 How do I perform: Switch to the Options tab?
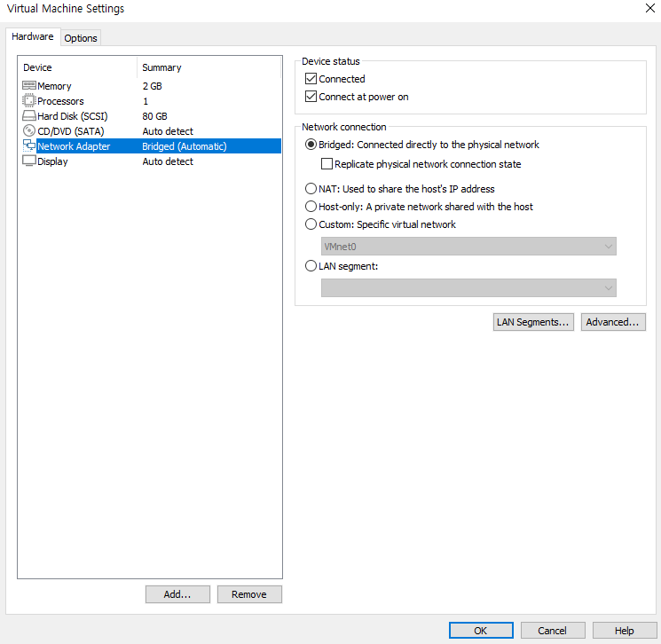coord(81,38)
